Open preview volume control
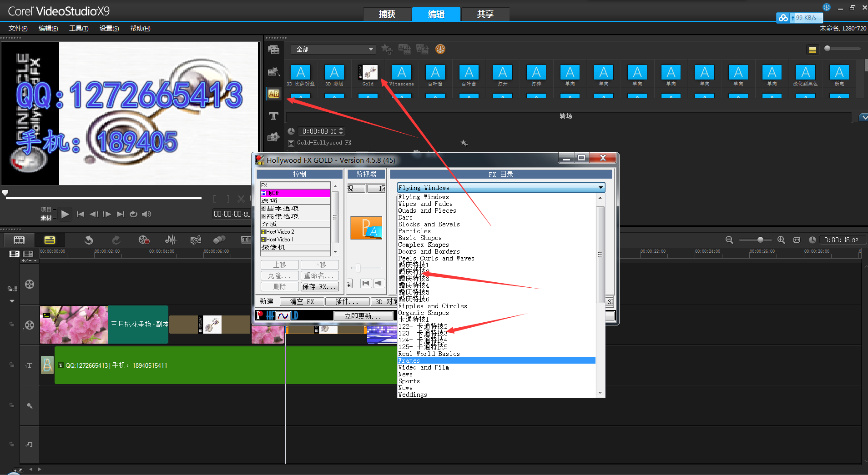Screen dimensions: 868x475 (146, 214)
